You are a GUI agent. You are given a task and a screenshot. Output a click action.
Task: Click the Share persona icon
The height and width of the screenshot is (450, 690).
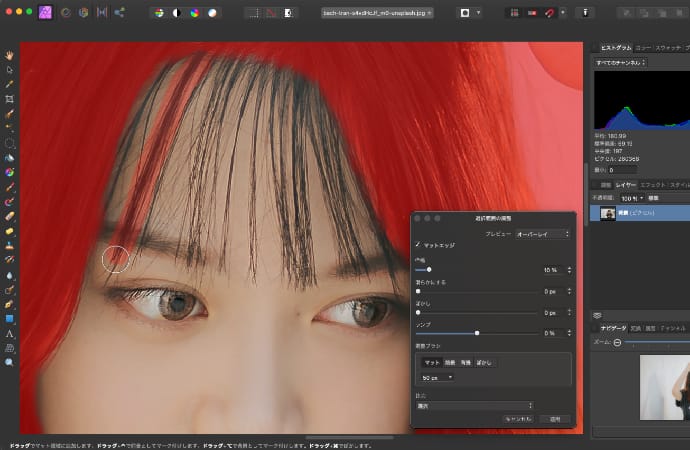click(x=119, y=13)
